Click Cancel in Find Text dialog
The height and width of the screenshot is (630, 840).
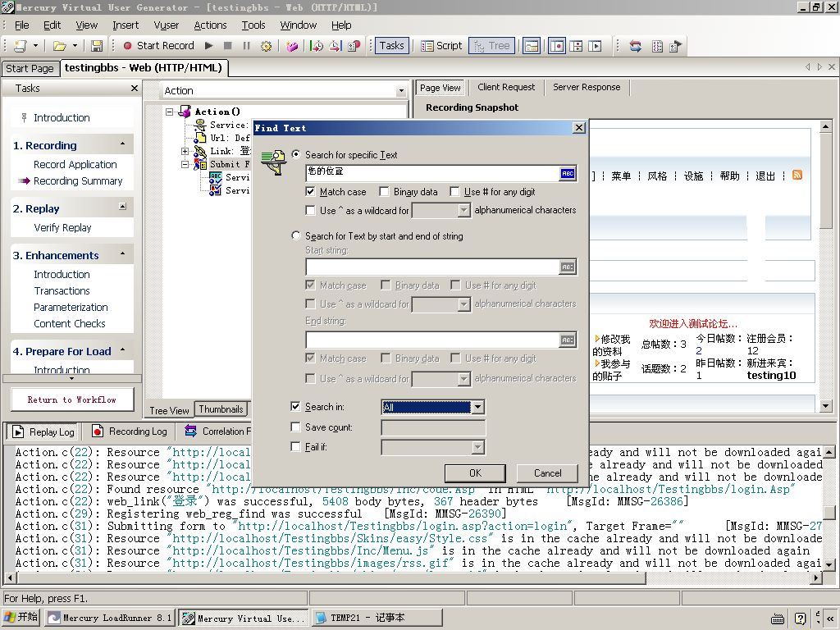(x=547, y=473)
